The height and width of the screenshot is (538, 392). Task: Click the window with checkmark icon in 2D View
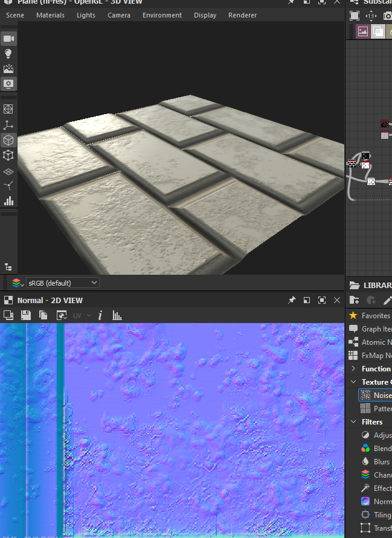click(x=62, y=315)
